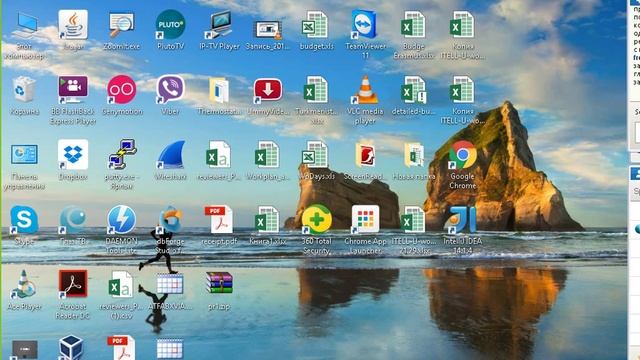Select the VirtualBox cube icon in bottom row

point(71,348)
